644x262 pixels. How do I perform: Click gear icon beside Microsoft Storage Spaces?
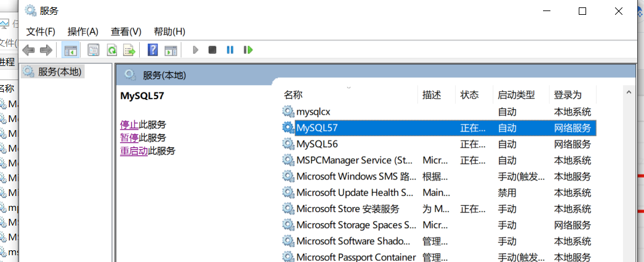click(288, 225)
